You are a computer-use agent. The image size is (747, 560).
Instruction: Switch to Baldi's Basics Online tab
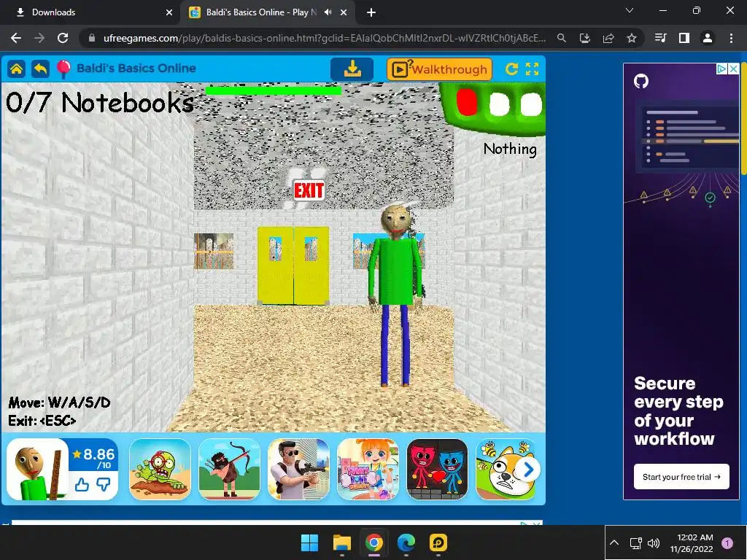click(260, 12)
